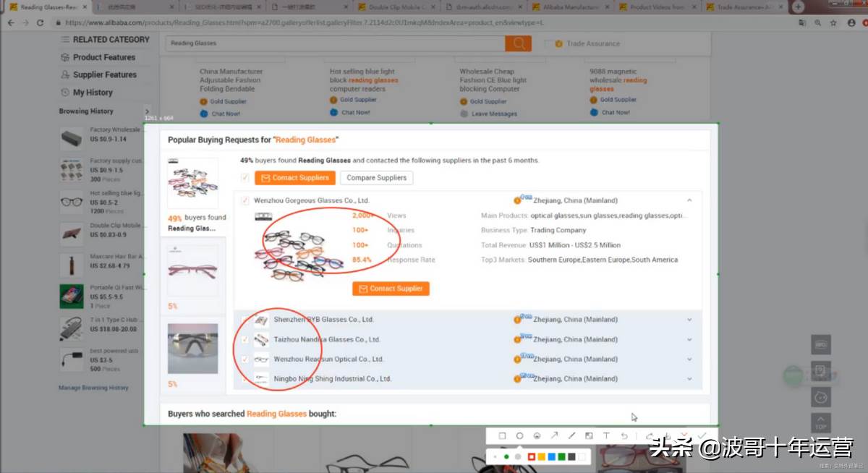Select the medium green dot brush size
The height and width of the screenshot is (473, 868).
pos(506,457)
